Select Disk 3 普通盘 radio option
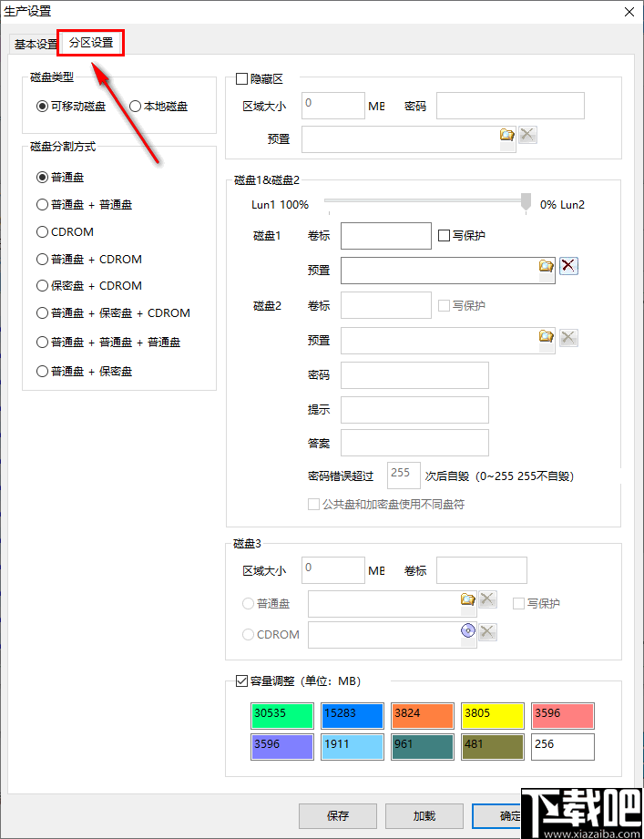The width and height of the screenshot is (644, 839). click(x=248, y=604)
